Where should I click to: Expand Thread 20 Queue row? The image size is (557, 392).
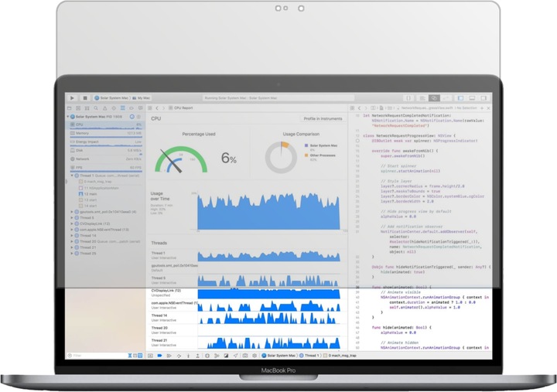72,242
